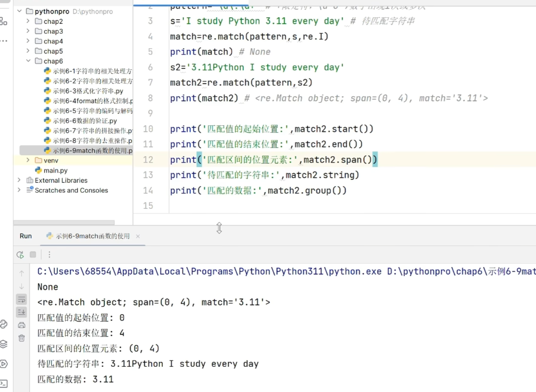Place cursor on match2.span() code line
Screen dimensions: 536x392
tap(273, 160)
